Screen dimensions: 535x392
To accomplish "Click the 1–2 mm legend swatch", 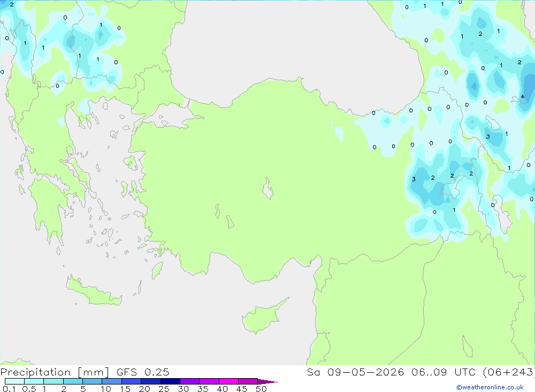I will pyautogui.click(x=53, y=381).
